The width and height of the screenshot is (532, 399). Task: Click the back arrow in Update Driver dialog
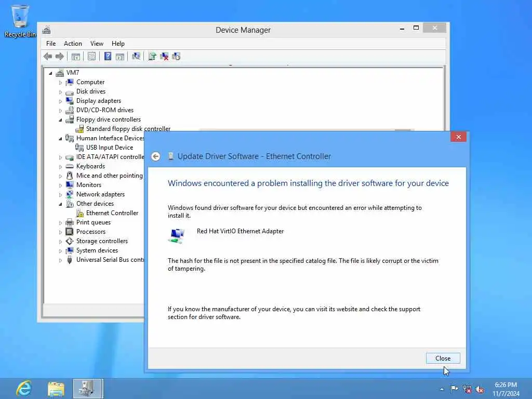point(156,156)
